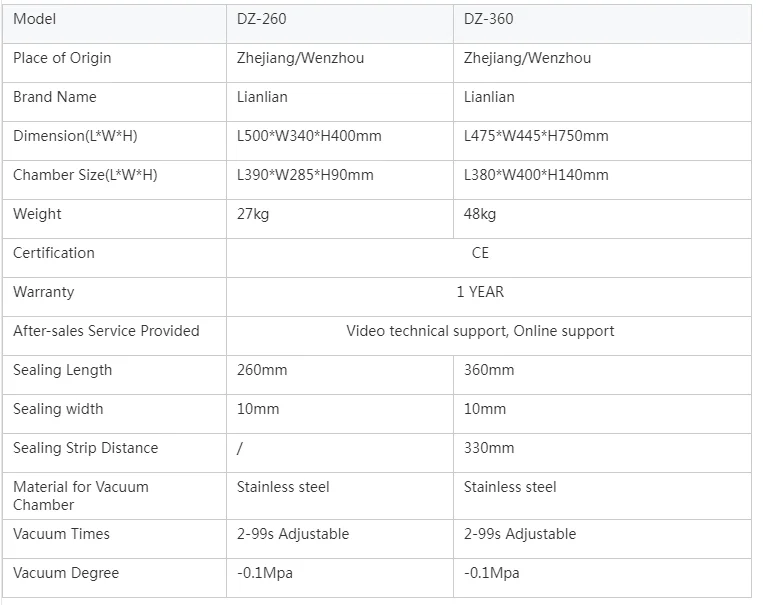Click the 260mm sealing length value

point(262,370)
